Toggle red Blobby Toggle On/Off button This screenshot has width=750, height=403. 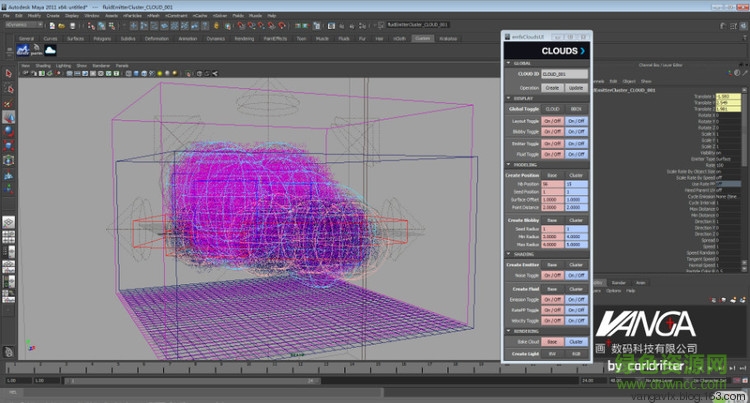551,131
